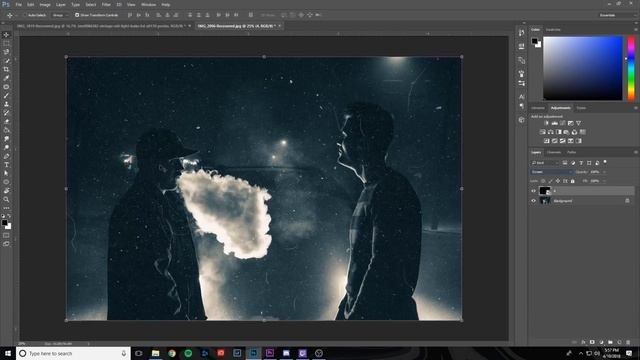Add a Hue/Saturation adjustment
The image size is (640, 360).
[542, 132]
